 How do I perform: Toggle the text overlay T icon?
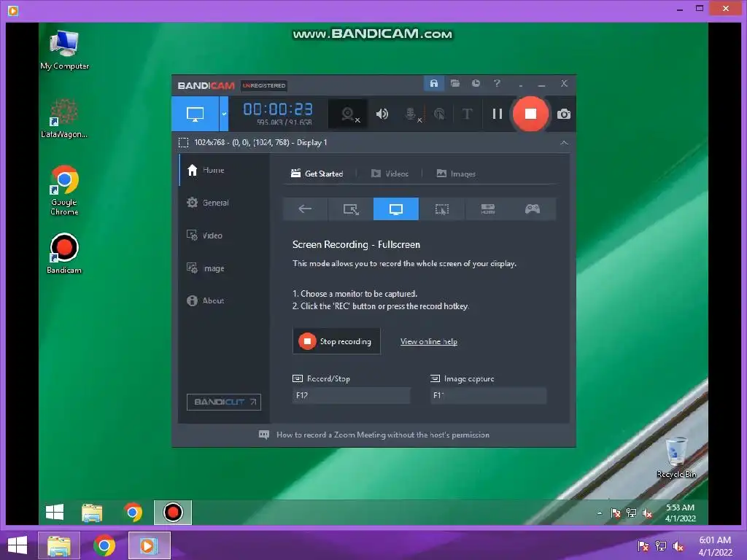[x=468, y=114]
